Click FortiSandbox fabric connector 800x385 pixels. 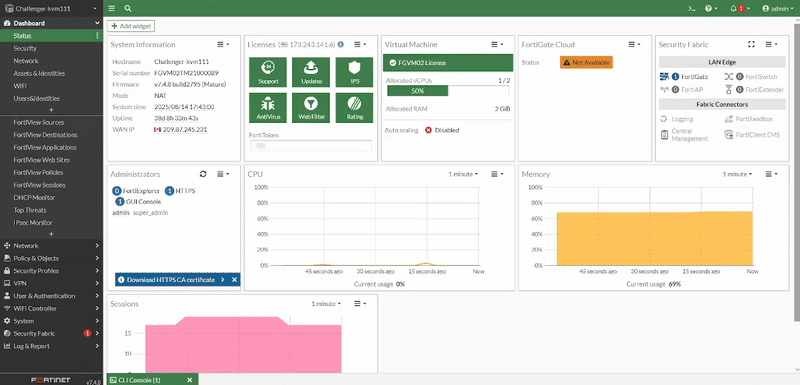click(x=748, y=119)
